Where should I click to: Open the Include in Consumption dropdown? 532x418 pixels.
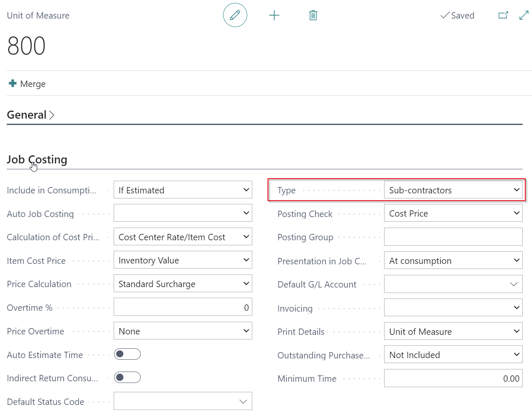(183, 190)
